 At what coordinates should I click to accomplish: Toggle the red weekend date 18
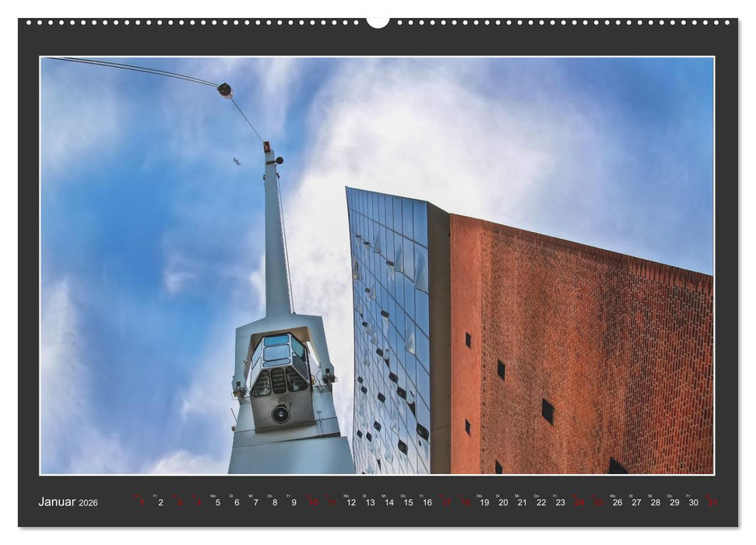(x=465, y=502)
